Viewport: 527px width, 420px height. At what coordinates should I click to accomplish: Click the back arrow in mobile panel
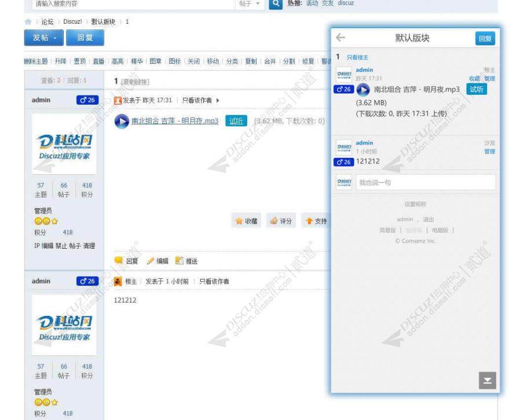click(341, 38)
